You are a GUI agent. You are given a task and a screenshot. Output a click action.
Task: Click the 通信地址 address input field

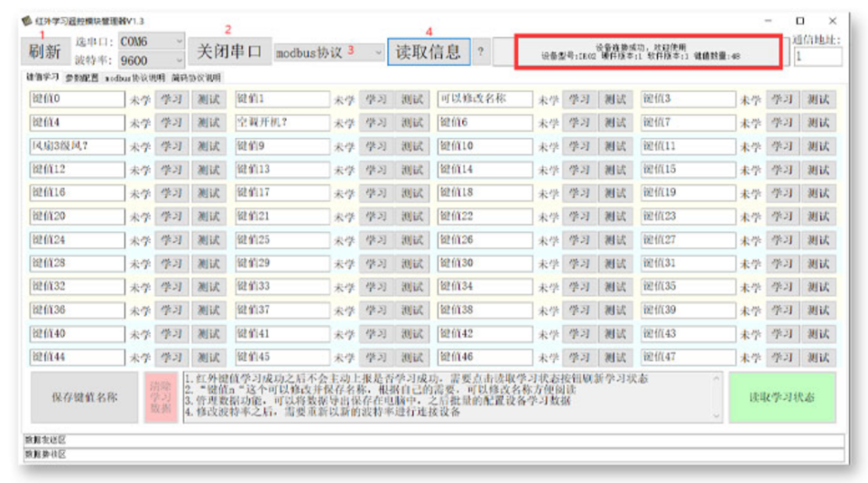click(x=818, y=57)
